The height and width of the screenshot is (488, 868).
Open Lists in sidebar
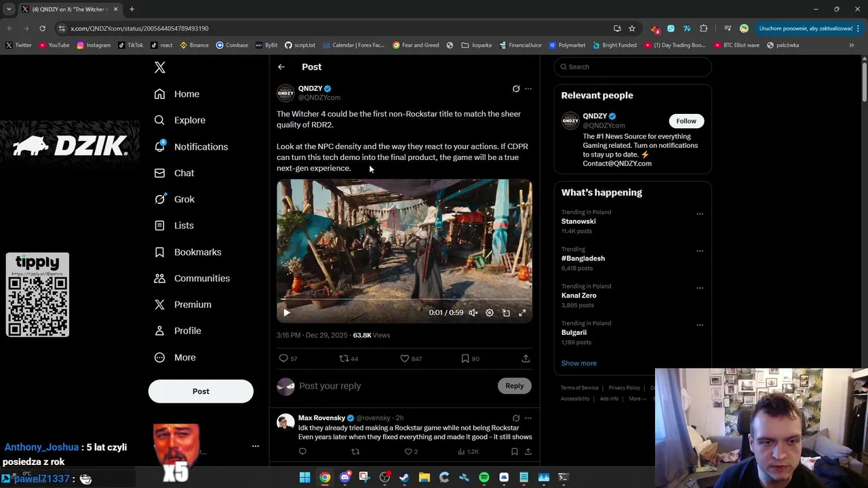[x=174, y=226]
